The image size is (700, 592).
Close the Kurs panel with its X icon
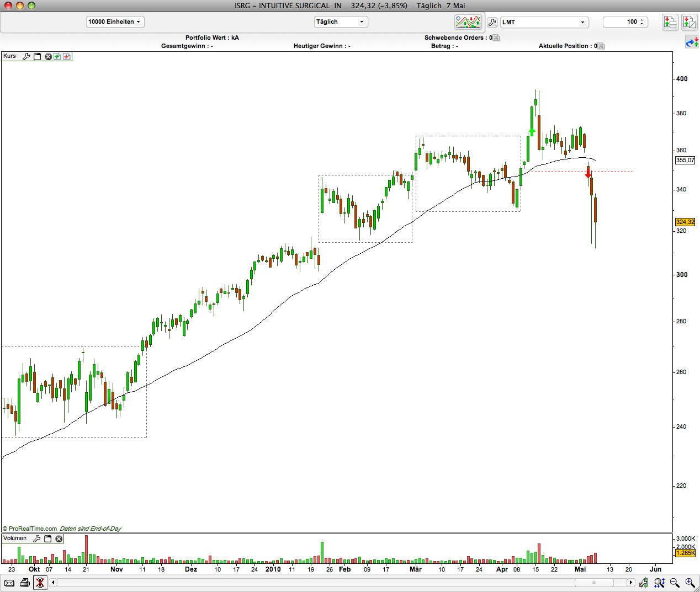click(x=48, y=56)
